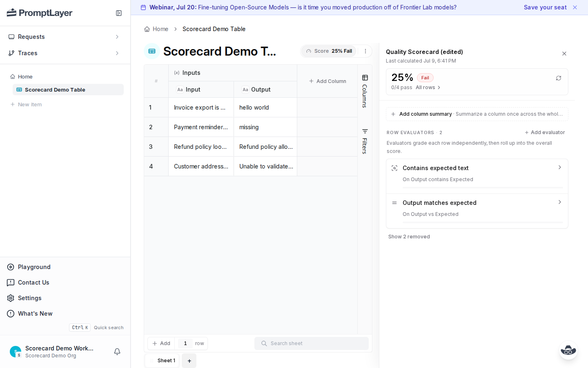Click Add column summary
The width and height of the screenshot is (588, 368).
477,114
